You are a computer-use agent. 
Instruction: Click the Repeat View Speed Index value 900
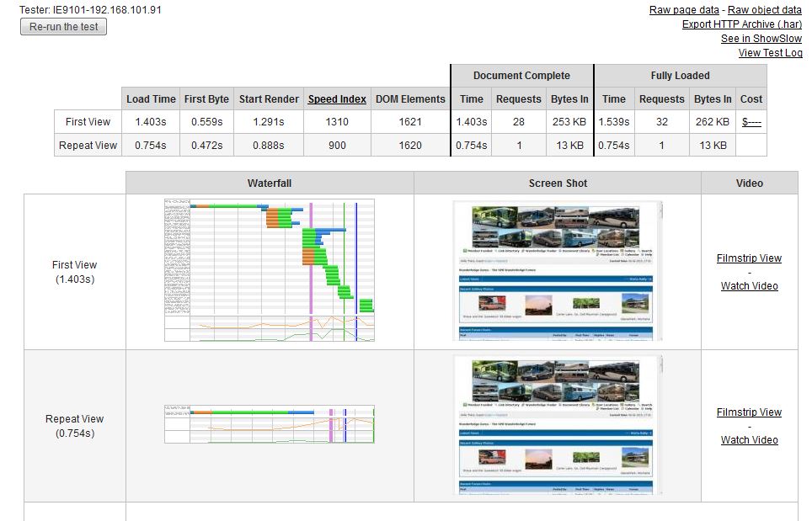pos(337,145)
